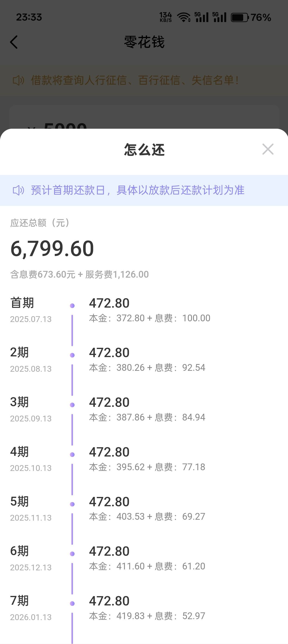This screenshot has width=288, height=644.
Task: Tap the 5期 installment label
Action: (x=19, y=502)
